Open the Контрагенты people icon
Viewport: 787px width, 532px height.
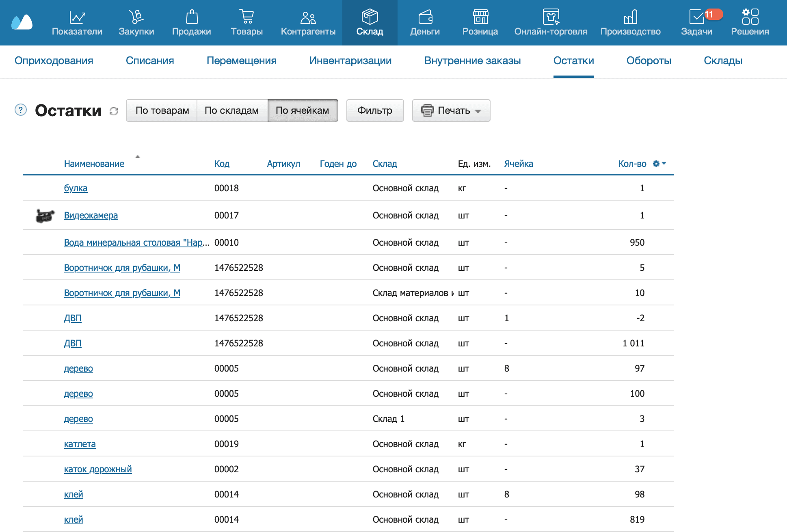pyautogui.click(x=307, y=17)
